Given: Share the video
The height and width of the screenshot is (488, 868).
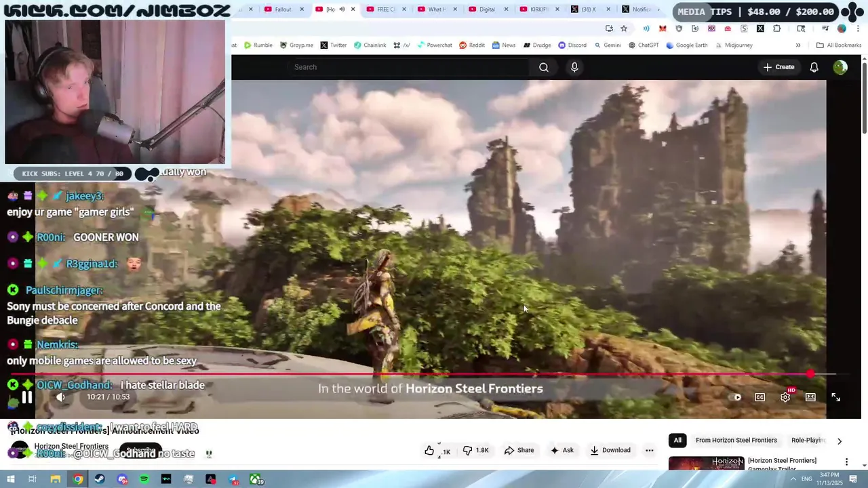Looking at the screenshot, I should click(x=519, y=450).
